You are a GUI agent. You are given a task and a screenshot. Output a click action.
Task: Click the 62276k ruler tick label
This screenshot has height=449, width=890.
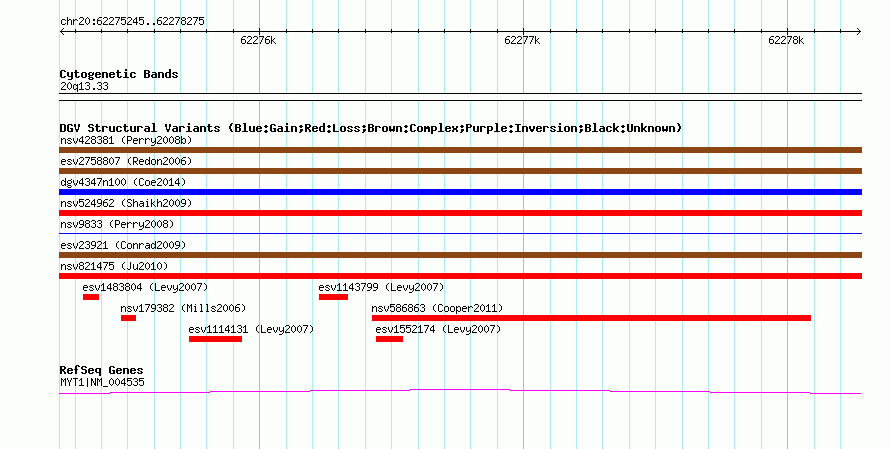[x=258, y=40]
